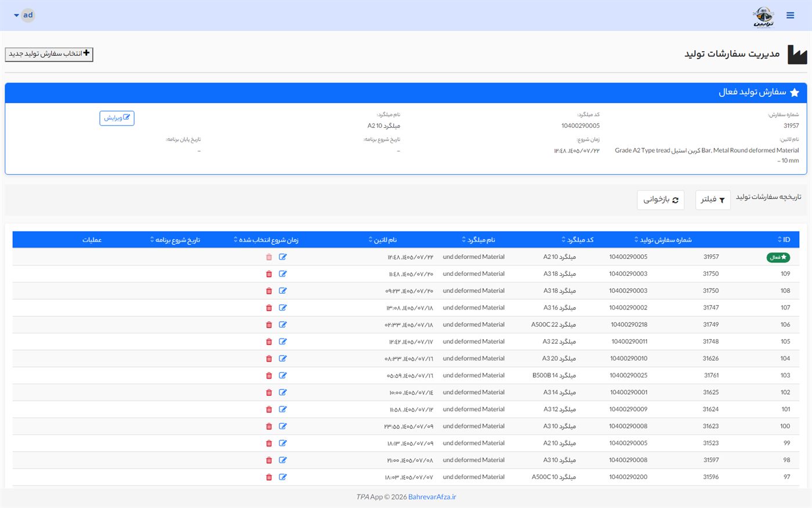Edit row with ID 102
Image resolution: width=812 pixels, height=508 pixels.
point(283,392)
